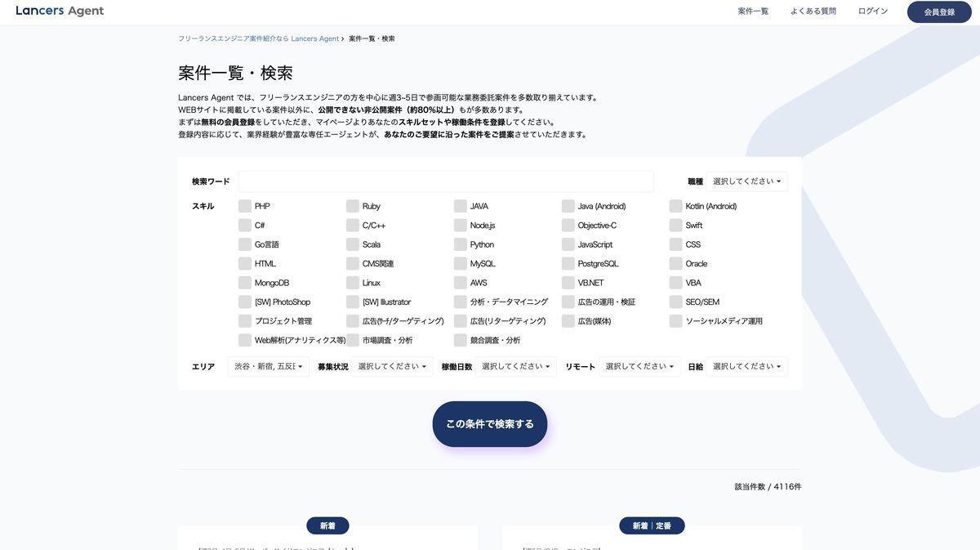Image resolution: width=980 pixels, height=550 pixels.
Task: Expand the 稼働日数 dropdown
Action: click(x=516, y=367)
